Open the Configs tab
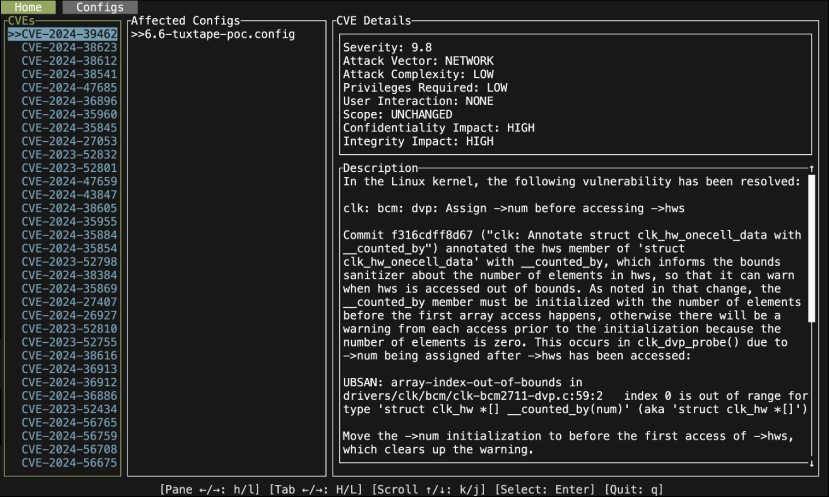The height and width of the screenshot is (497, 829). coord(100,7)
